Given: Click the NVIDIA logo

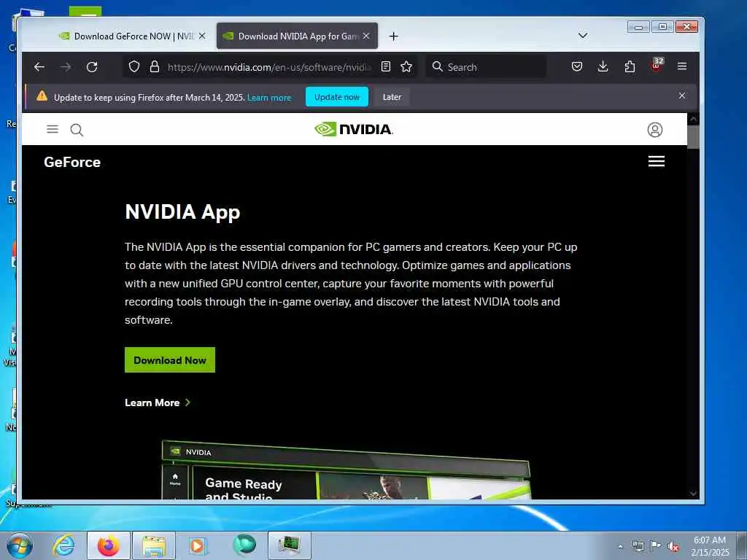Looking at the screenshot, I should pyautogui.click(x=354, y=129).
